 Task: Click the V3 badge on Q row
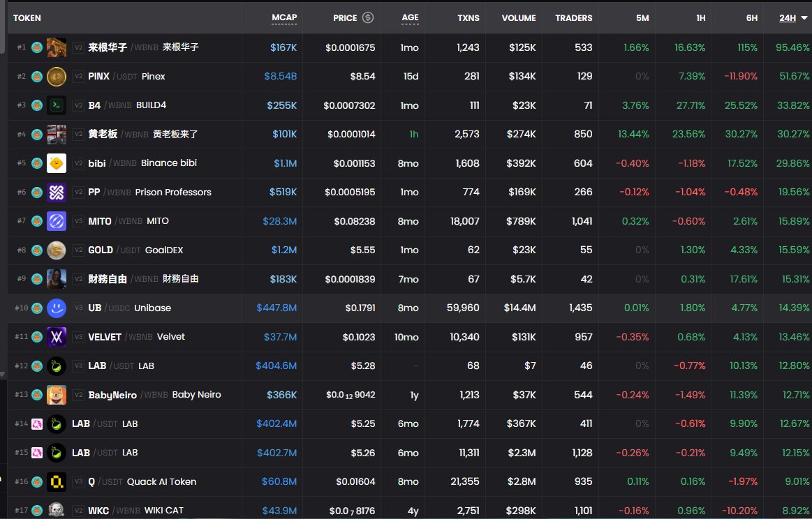coord(78,482)
